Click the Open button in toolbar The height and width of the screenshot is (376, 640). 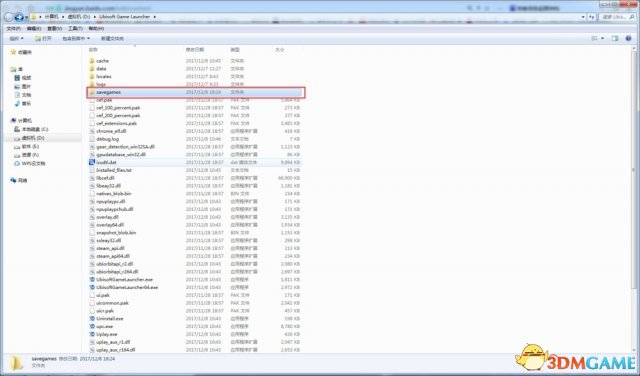click(43, 38)
